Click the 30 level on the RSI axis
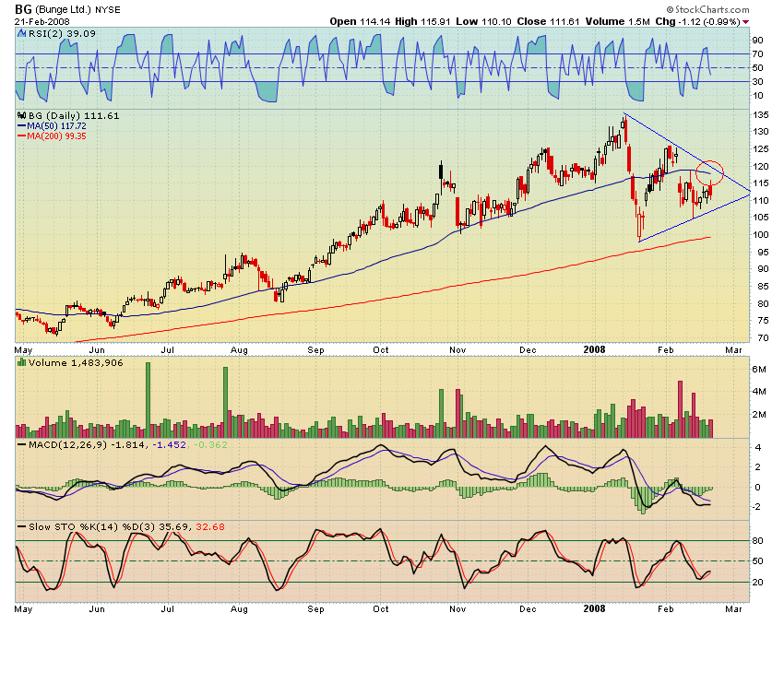 click(757, 81)
